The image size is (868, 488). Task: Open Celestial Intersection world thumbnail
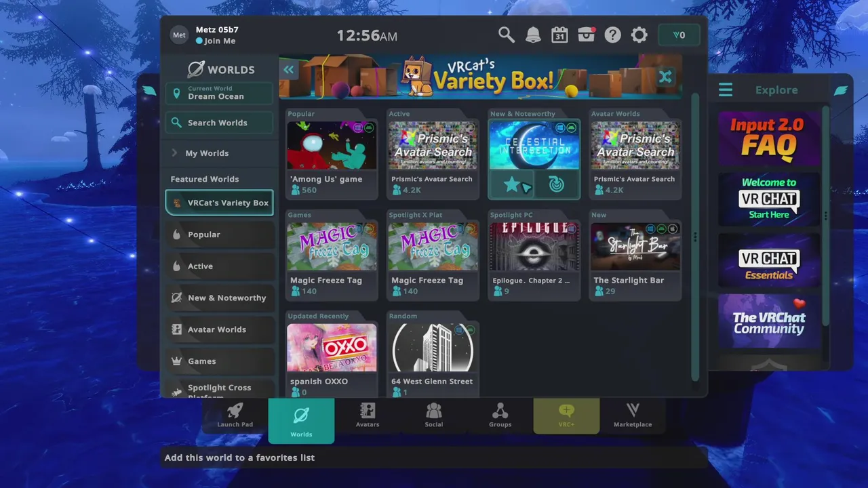tap(534, 146)
